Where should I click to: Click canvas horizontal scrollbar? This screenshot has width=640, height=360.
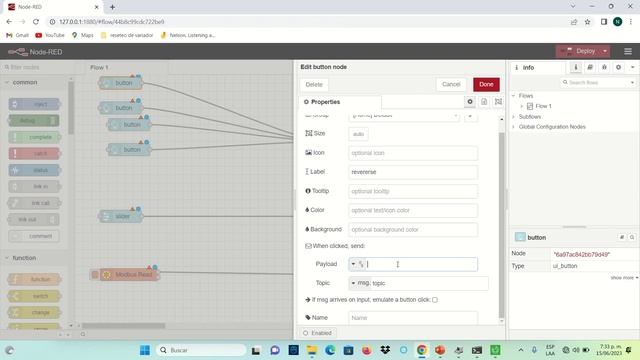tap(124, 326)
